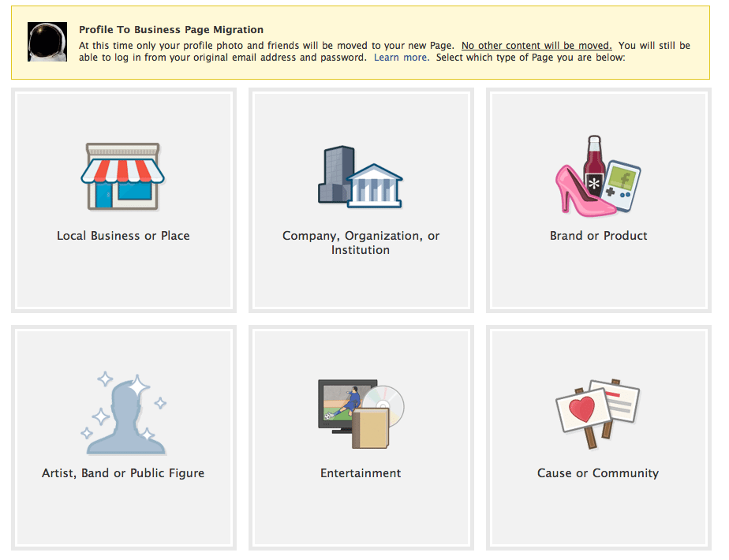Screen dimensions: 729x560
Task: Open the Learn more link
Action: [x=402, y=58]
